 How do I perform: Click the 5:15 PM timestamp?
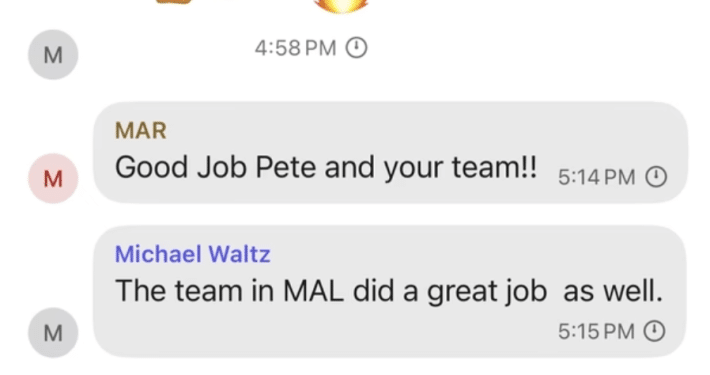tap(596, 332)
